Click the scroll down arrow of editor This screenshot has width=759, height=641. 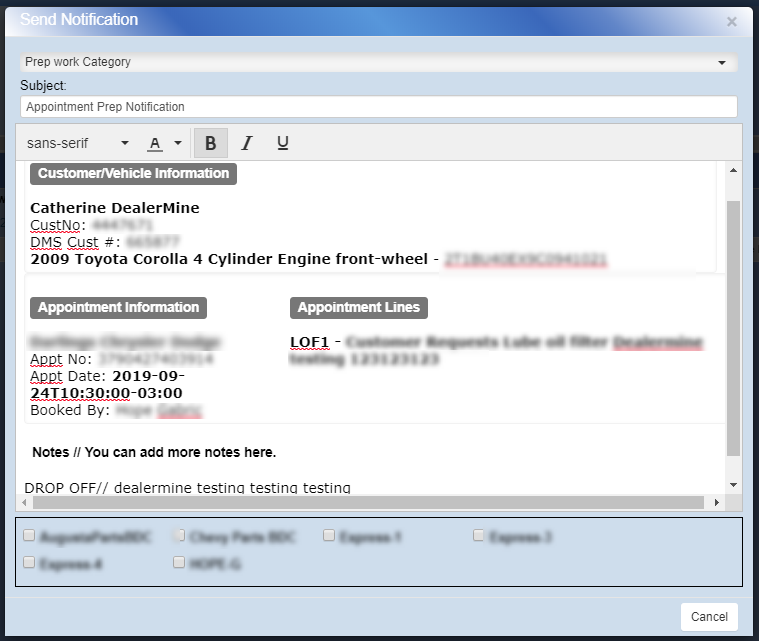pos(733,485)
